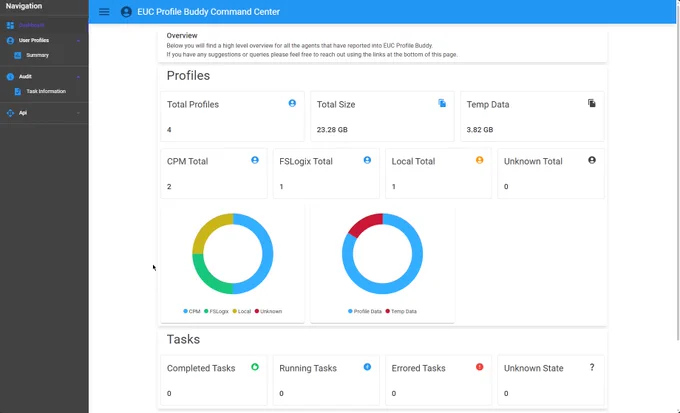The width and height of the screenshot is (680, 413).
Task: Toggle FSLogix legend item in chart
Action: click(216, 311)
